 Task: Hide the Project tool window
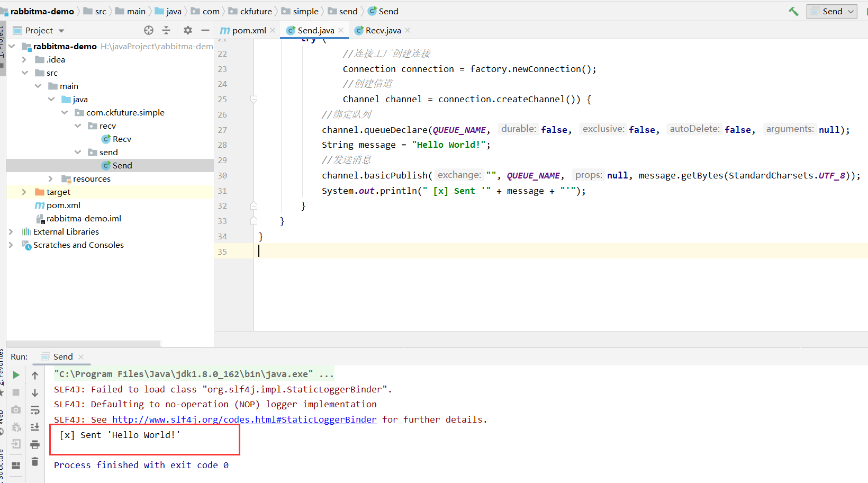(205, 30)
